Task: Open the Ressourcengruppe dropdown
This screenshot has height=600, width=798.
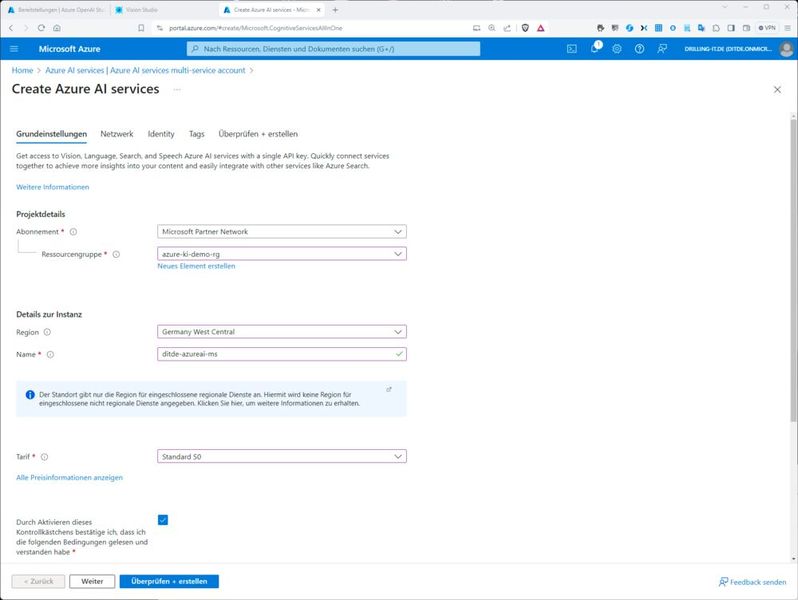Action: point(282,254)
